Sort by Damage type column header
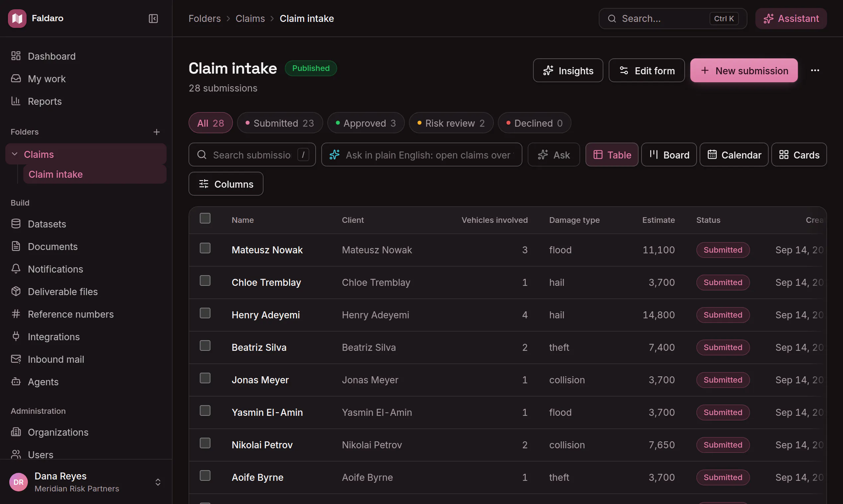843x504 pixels. point(574,220)
